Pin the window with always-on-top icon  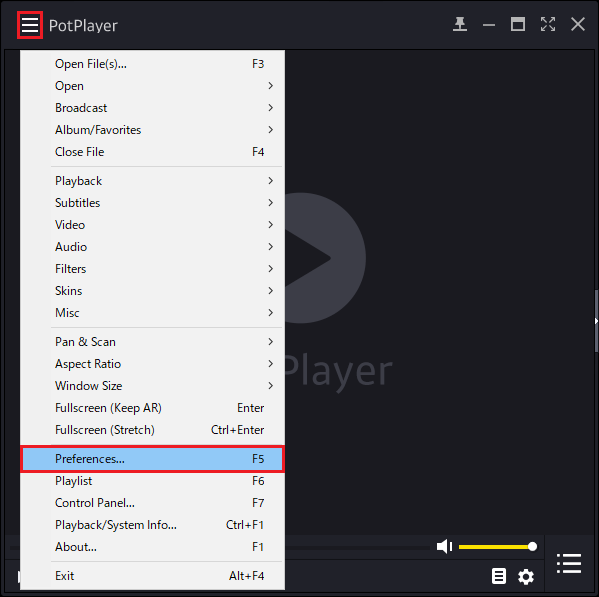point(460,25)
